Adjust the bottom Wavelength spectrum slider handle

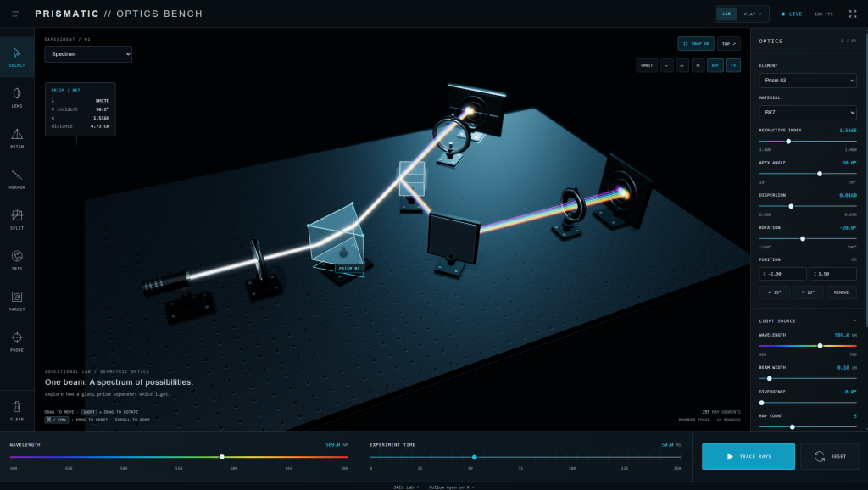point(222,457)
